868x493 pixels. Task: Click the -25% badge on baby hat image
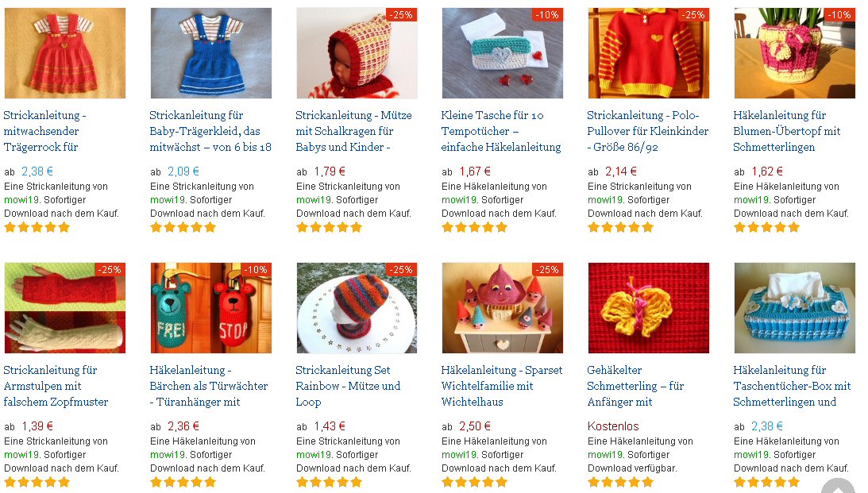(x=401, y=15)
